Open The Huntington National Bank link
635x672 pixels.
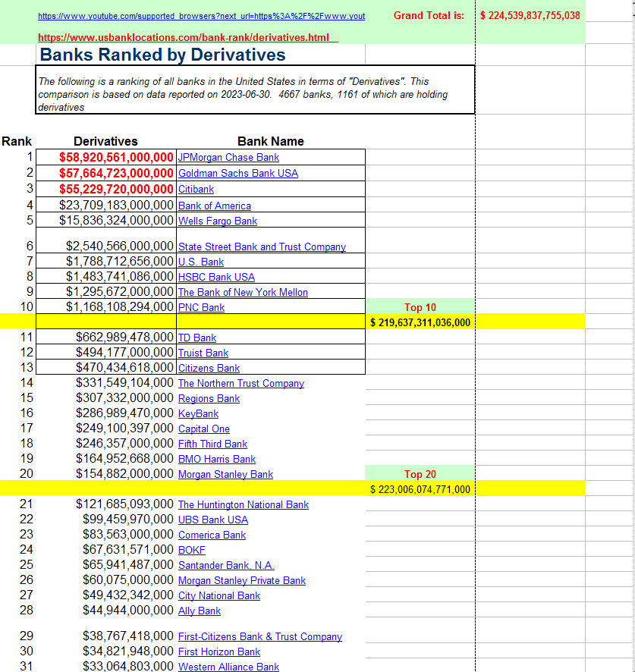(243, 505)
